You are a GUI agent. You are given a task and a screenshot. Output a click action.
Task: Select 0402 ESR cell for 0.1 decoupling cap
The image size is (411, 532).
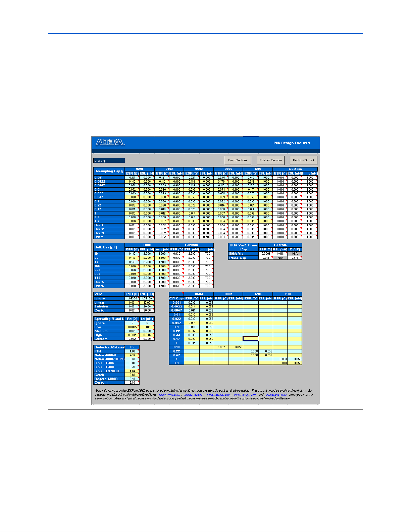pos(162,201)
